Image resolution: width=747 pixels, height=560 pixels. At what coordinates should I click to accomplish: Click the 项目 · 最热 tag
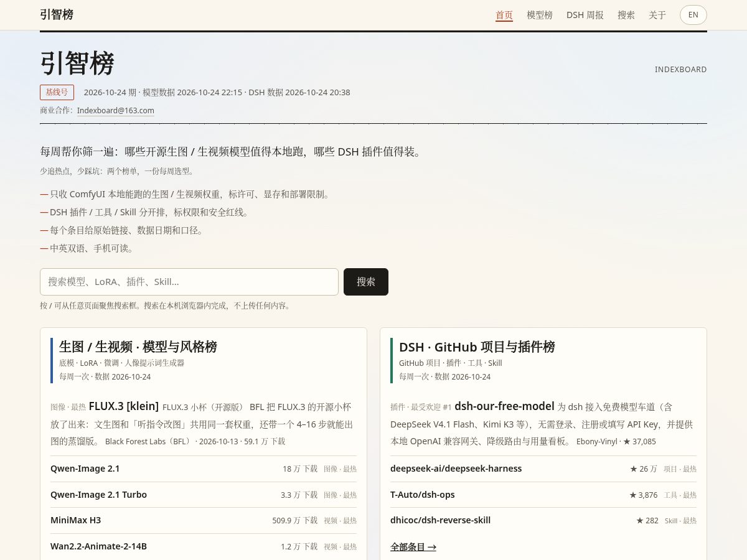click(x=680, y=469)
